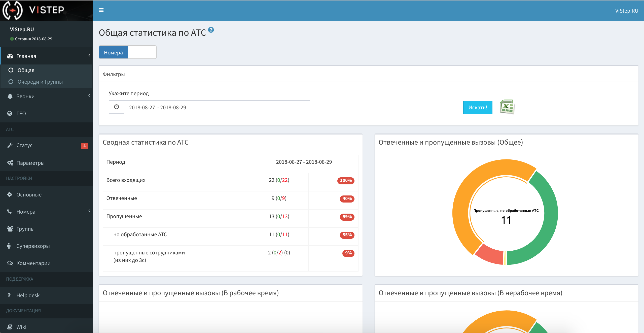Open the Супервизоры menu item
644x333 pixels.
pos(46,246)
